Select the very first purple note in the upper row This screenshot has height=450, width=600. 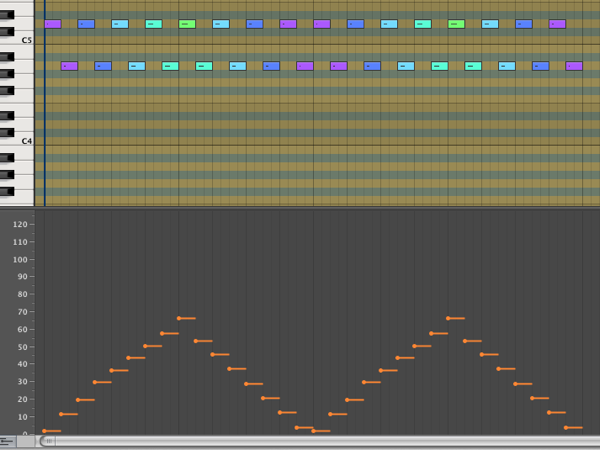[53, 24]
